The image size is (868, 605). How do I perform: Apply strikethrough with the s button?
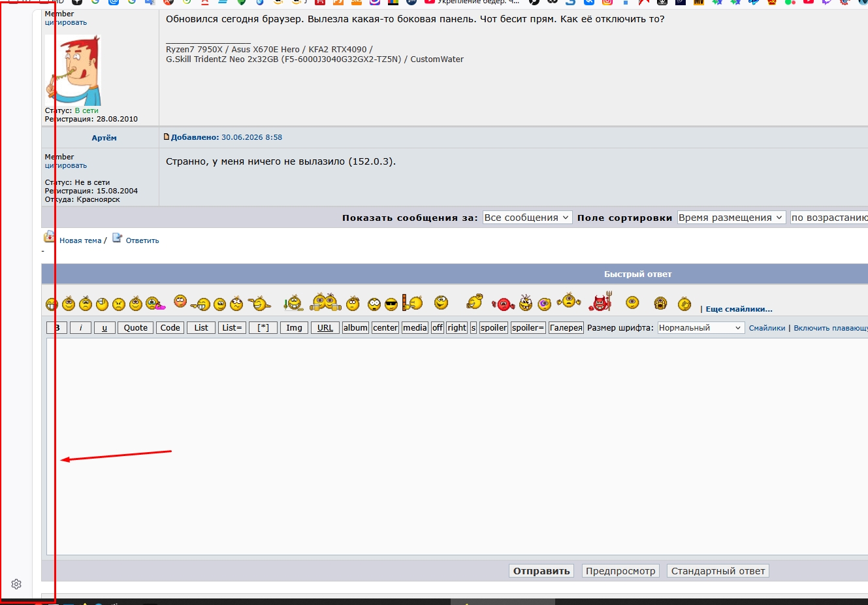click(x=474, y=328)
